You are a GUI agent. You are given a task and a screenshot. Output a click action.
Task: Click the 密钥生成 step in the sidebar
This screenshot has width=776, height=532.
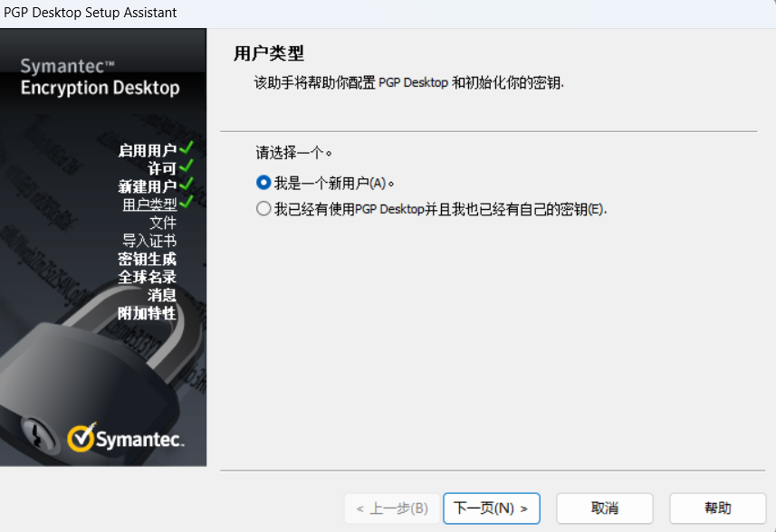pyautogui.click(x=147, y=259)
